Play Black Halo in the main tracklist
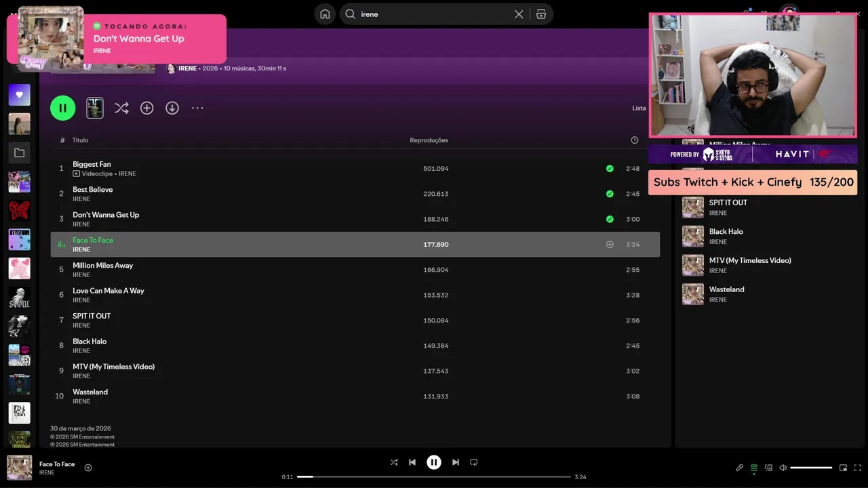This screenshot has height=488, width=868. click(90, 342)
